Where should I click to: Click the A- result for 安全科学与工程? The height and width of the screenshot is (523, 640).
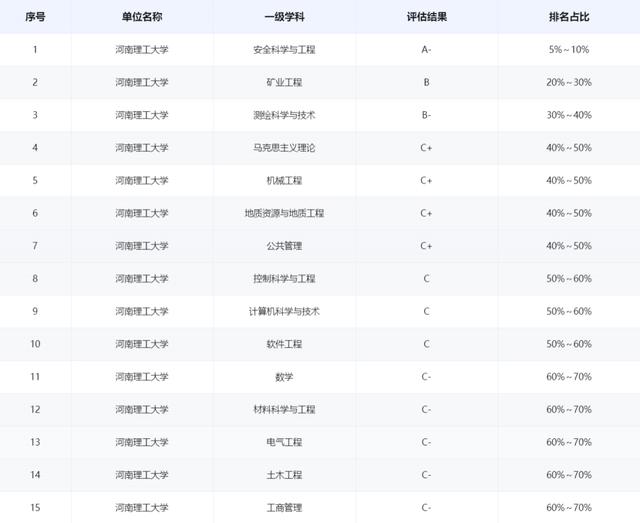coord(426,49)
